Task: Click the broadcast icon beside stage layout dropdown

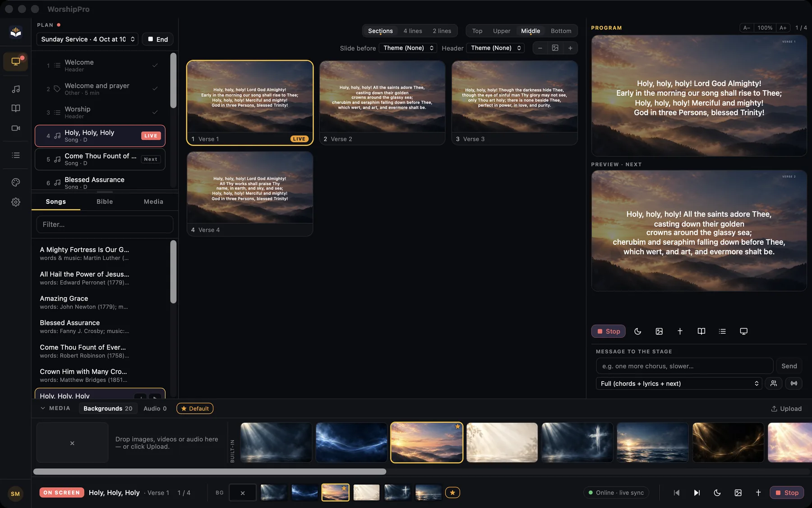Action: (x=794, y=383)
